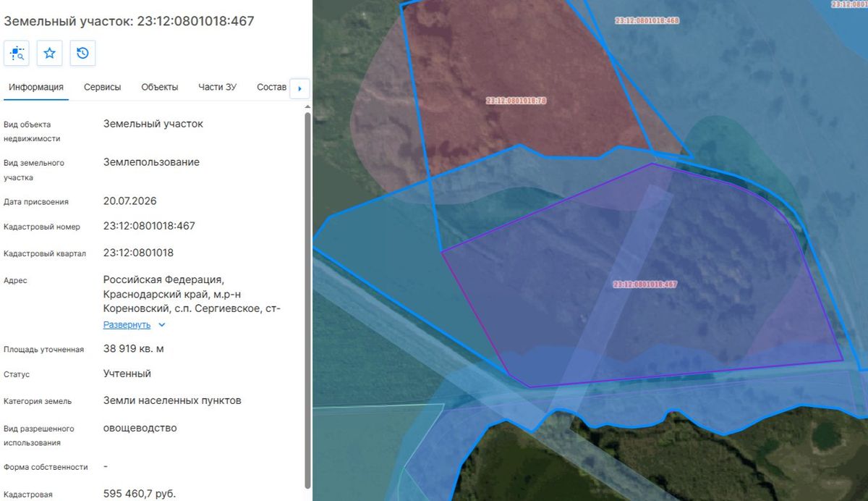Click the permitted use value овощеводство
This screenshot has height=501, width=868.
click(x=140, y=428)
